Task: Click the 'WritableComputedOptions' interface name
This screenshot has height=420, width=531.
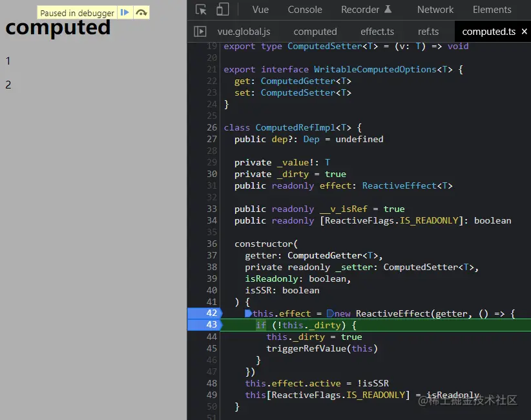Action: point(375,69)
